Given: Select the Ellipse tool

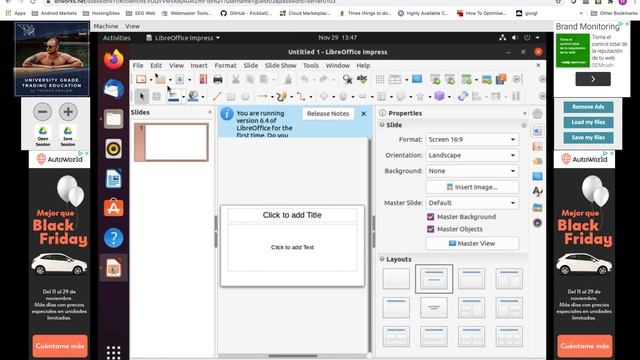Looking at the screenshot, I should 245,97.
